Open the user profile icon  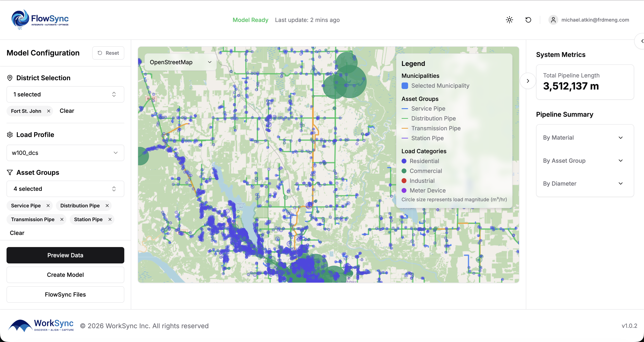[553, 20]
